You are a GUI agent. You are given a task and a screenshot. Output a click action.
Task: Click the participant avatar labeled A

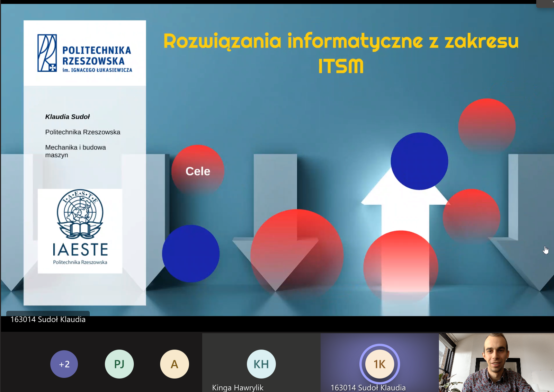(x=174, y=364)
